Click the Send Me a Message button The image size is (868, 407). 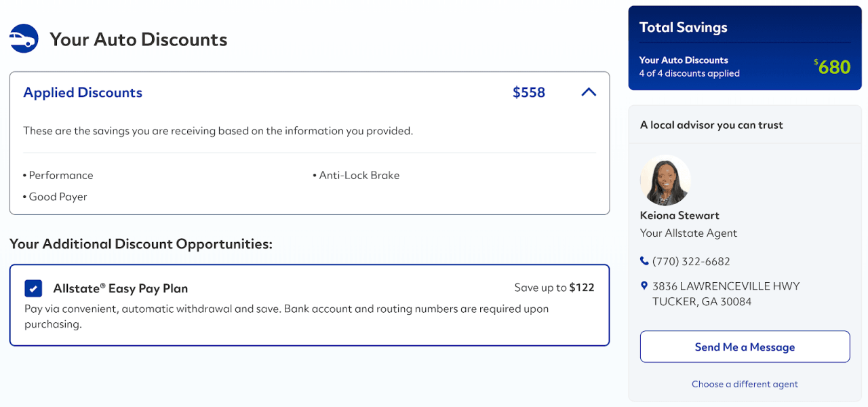pos(744,347)
